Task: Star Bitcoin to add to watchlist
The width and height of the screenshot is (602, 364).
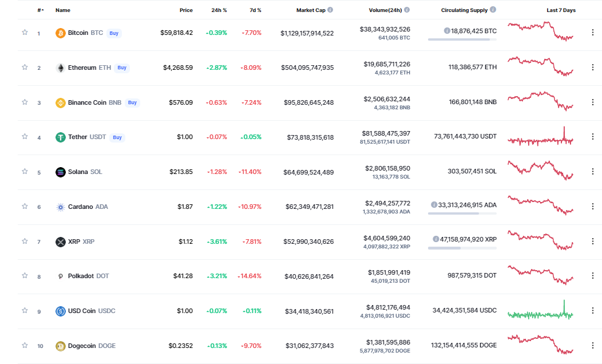Action: 25,33
